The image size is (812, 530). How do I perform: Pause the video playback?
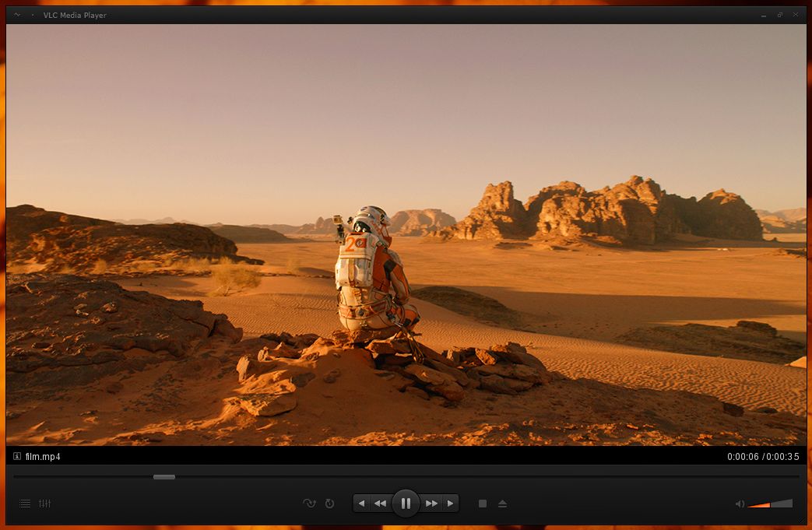[406, 503]
